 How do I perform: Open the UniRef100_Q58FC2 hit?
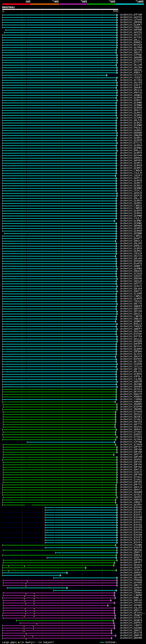tap(131, 552)
